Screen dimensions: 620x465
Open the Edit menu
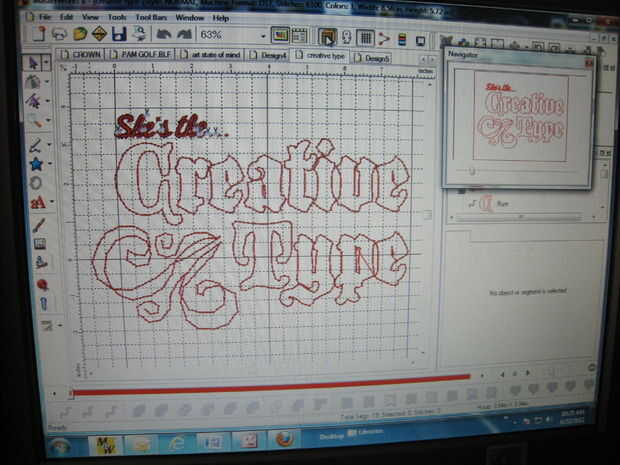[66, 17]
